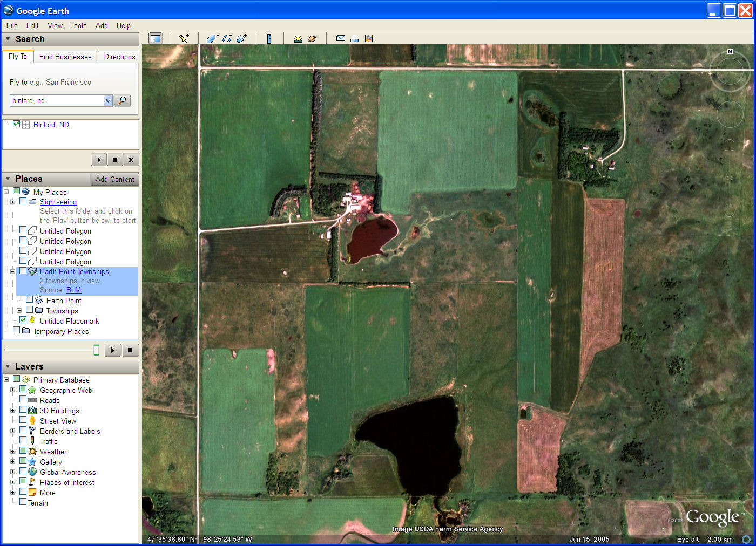
Task: Play the selected search result tour
Action: point(99,160)
